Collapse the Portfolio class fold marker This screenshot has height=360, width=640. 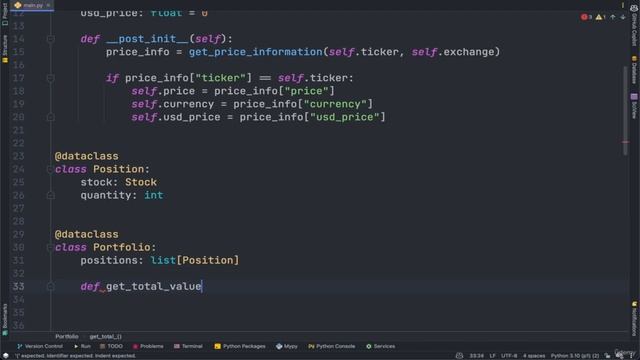tap(51, 247)
